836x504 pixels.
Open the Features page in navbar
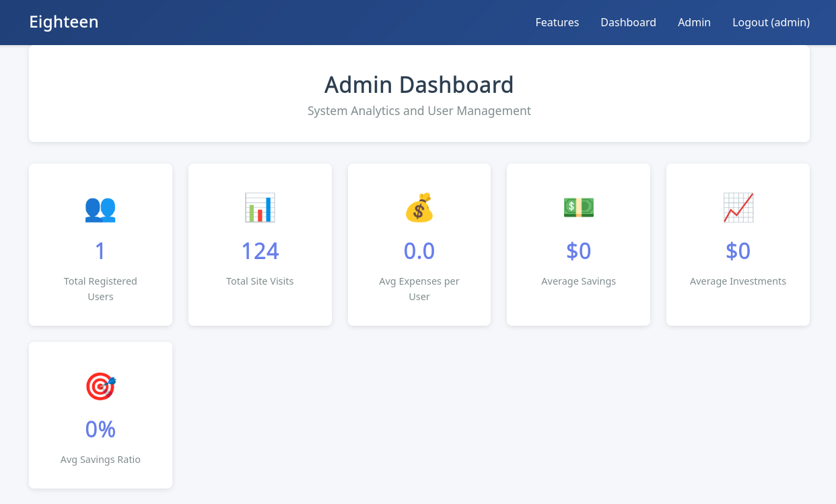557,22
